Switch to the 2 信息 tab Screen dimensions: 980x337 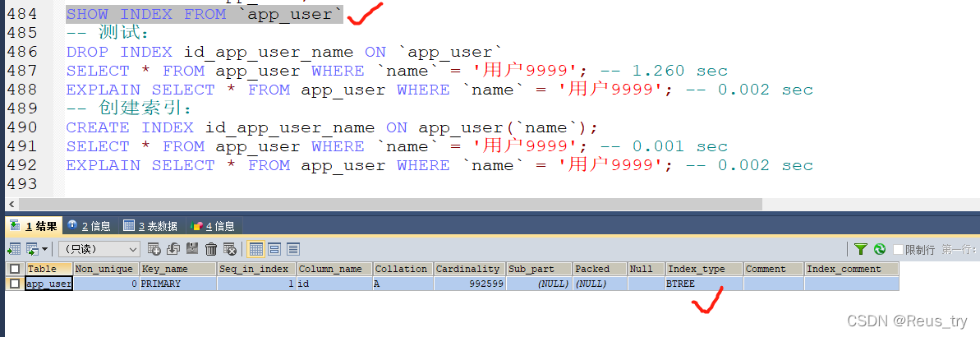point(89,226)
